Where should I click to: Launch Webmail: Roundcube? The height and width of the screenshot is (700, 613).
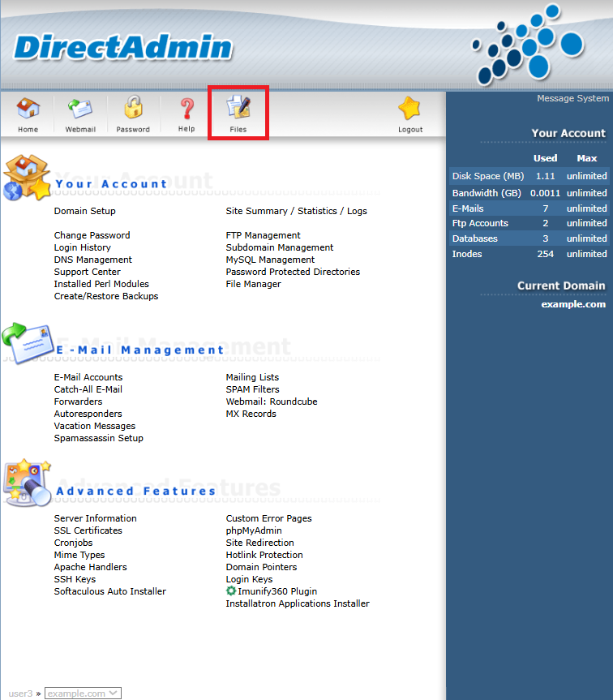pyautogui.click(x=272, y=402)
